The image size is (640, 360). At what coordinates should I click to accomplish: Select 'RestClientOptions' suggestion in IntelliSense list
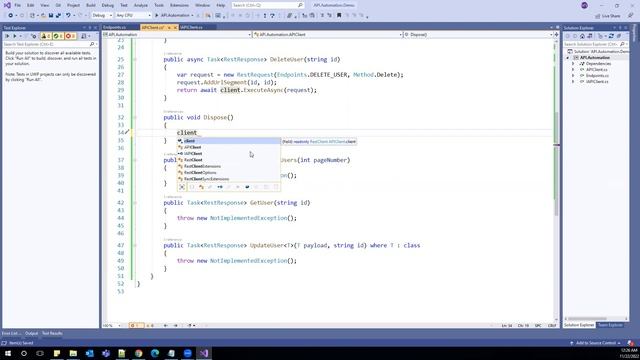(x=229, y=173)
